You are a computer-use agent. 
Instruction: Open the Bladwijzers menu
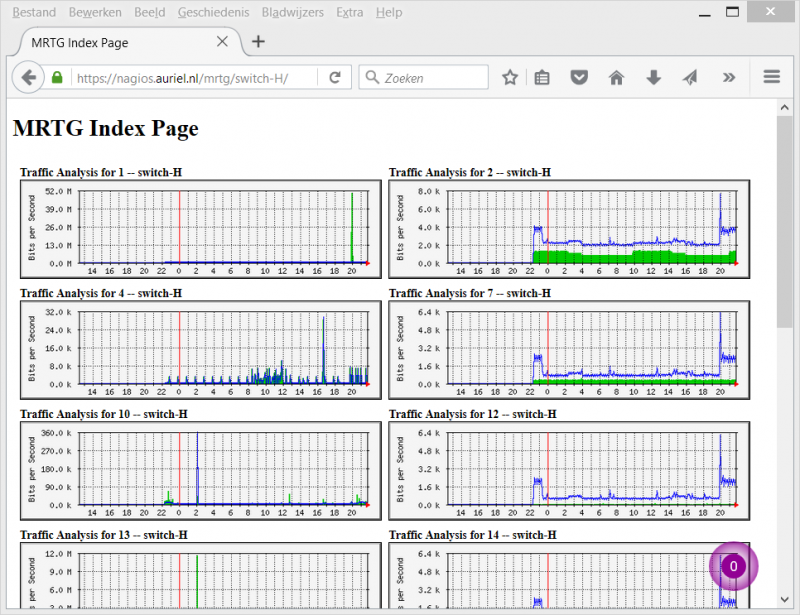click(x=291, y=12)
